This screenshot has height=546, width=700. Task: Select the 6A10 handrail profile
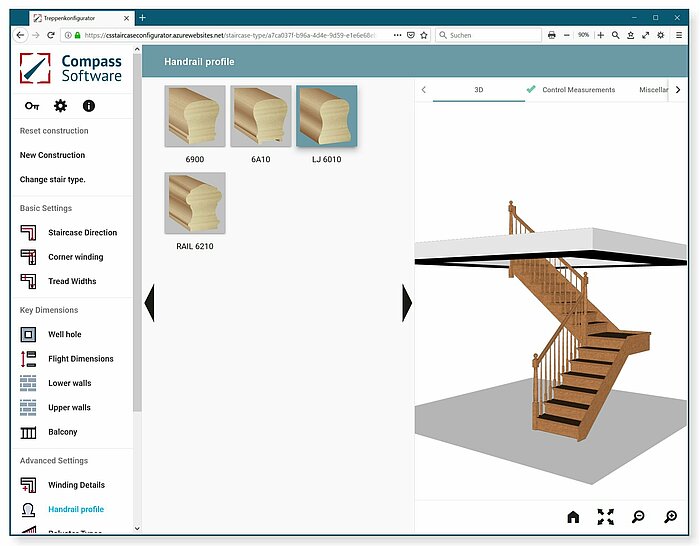pyautogui.click(x=260, y=116)
